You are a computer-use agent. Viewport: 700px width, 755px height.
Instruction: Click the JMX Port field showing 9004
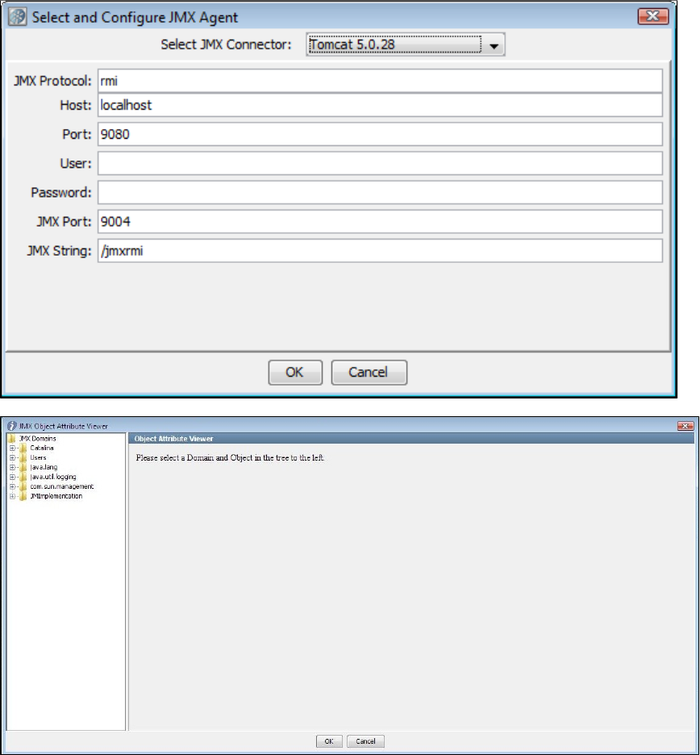[380, 222]
